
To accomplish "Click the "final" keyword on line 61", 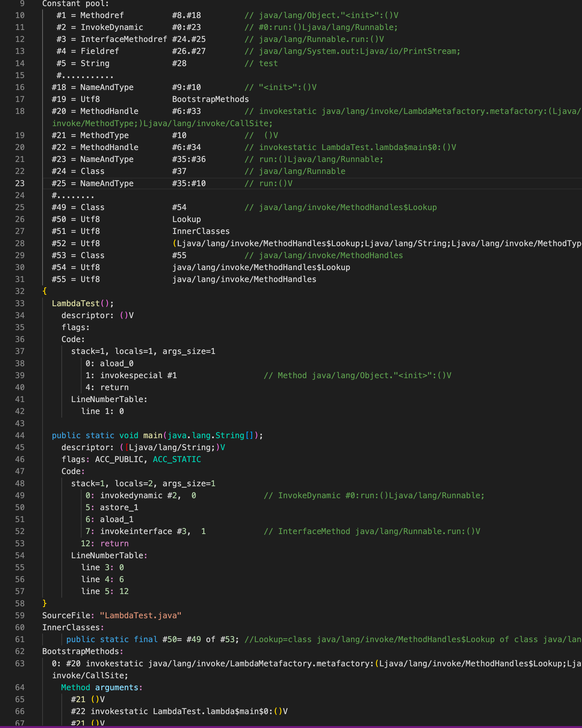I will [x=146, y=639].
